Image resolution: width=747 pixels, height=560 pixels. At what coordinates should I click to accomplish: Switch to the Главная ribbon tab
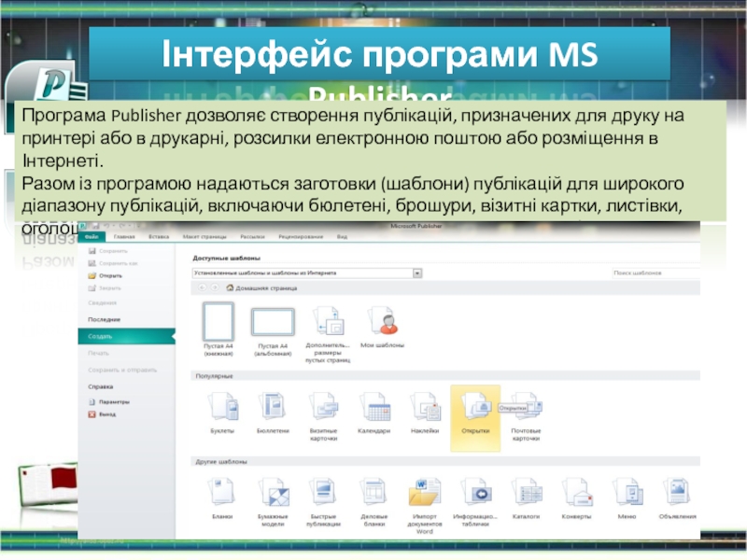click(x=124, y=237)
